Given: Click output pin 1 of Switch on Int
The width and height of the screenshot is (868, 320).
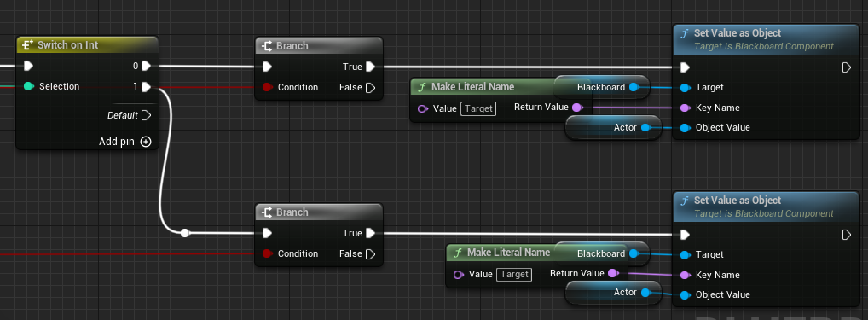Looking at the screenshot, I should point(146,87).
